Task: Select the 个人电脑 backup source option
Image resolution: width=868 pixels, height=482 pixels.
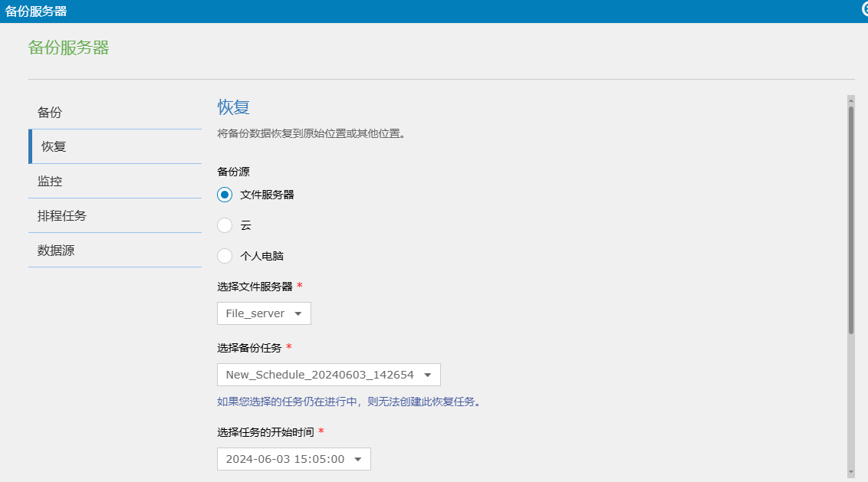Action: tap(224, 255)
